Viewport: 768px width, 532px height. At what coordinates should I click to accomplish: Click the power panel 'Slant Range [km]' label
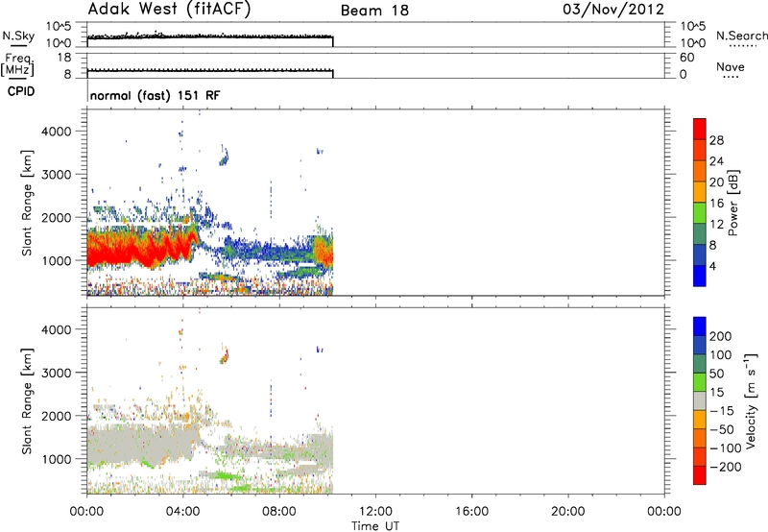click(x=27, y=203)
